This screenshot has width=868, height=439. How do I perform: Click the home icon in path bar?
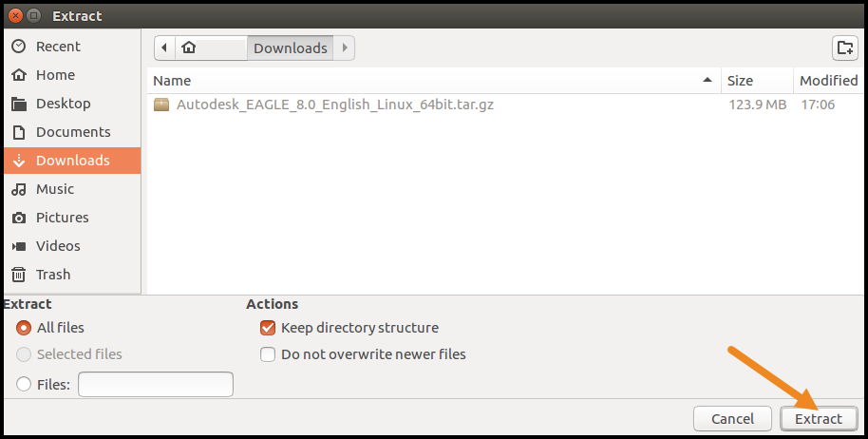pyautogui.click(x=188, y=48)
